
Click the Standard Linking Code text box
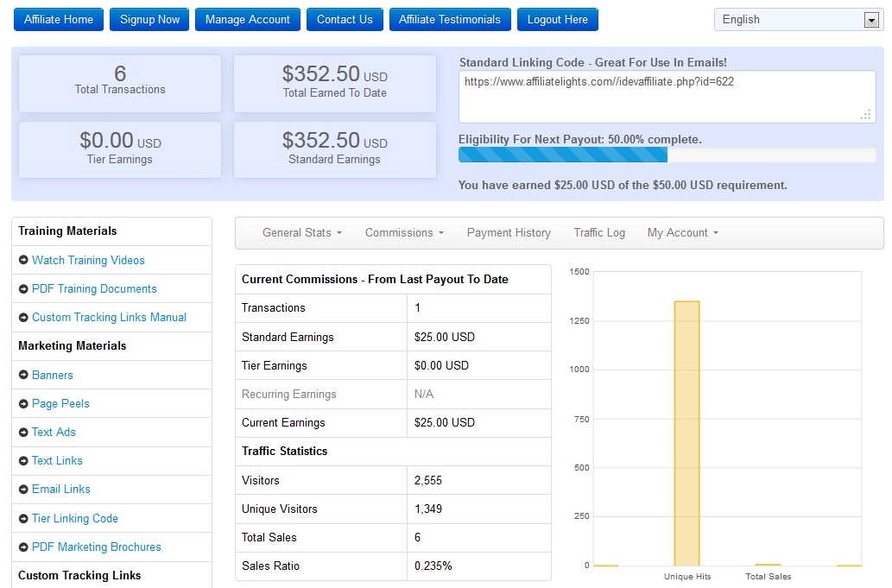(666, 98)
